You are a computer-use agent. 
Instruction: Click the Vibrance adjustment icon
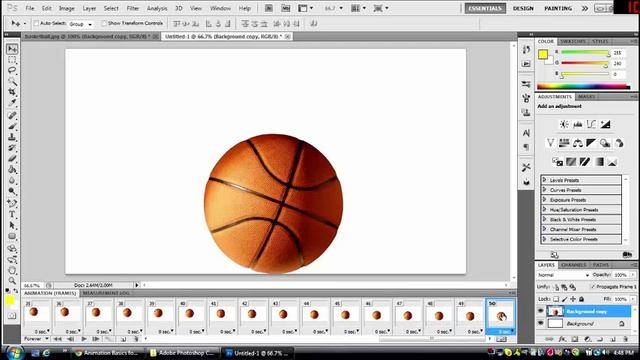(x=550, y=143)
